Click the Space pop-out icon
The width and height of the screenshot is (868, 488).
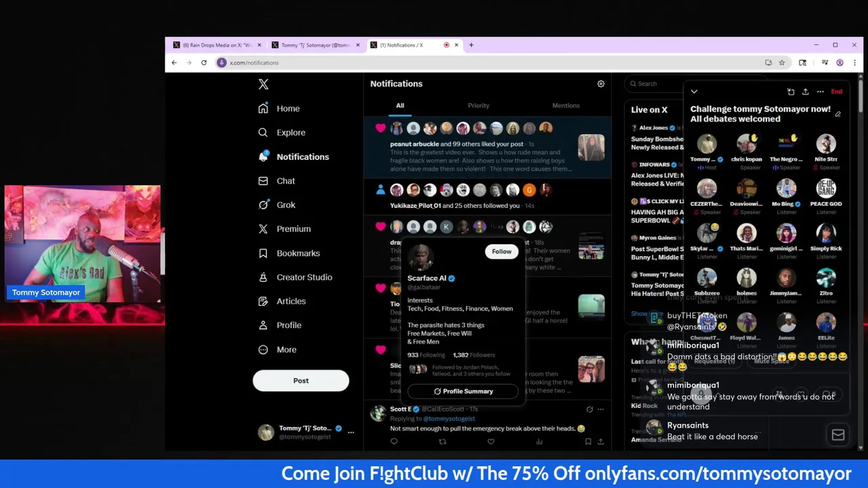coord(791,91)
